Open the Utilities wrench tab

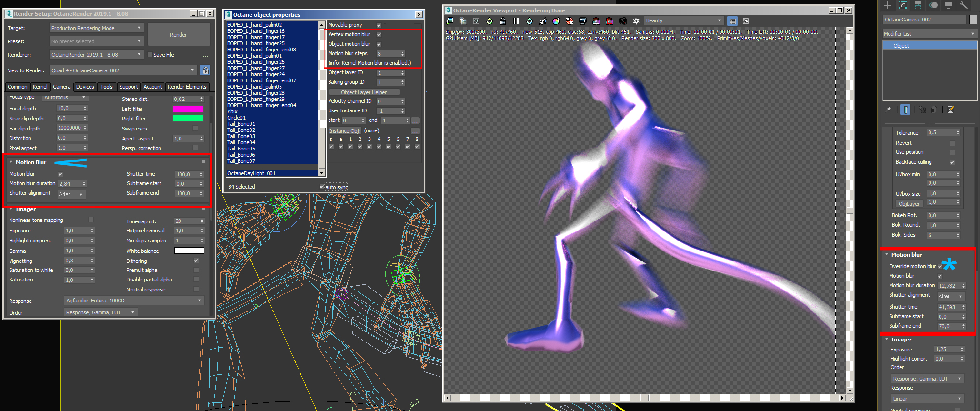pos(964,5)
